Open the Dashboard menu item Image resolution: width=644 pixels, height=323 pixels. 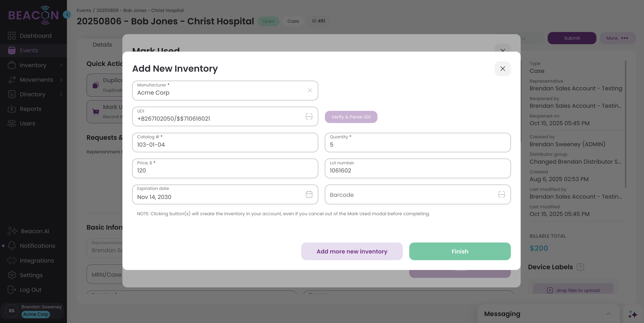[x=36, y=36]
